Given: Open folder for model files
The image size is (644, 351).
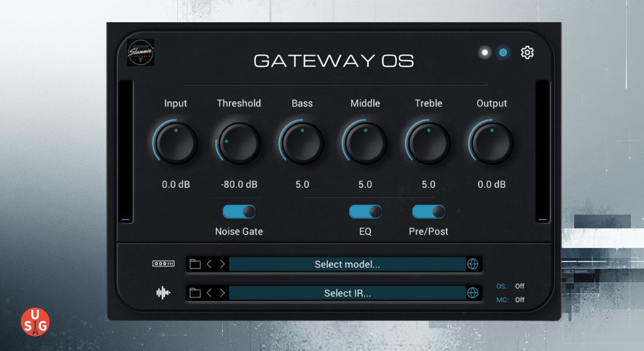Looking at the screenshot, I should (x=195, y=264).
